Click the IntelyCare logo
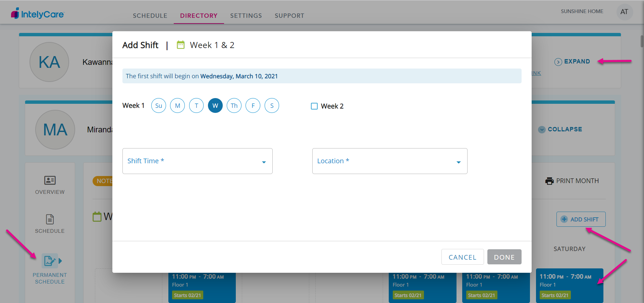The height and width of the screenshot is (303, 644). [38, 14]
